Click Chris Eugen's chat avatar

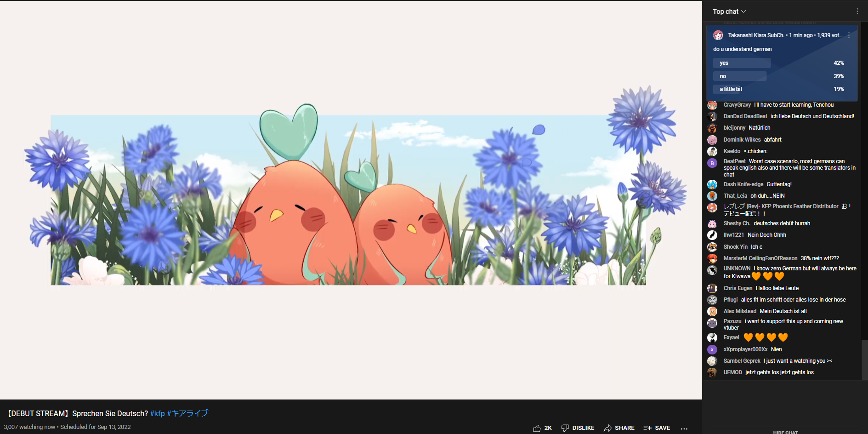pyautogui.click(x=712, y=289)
